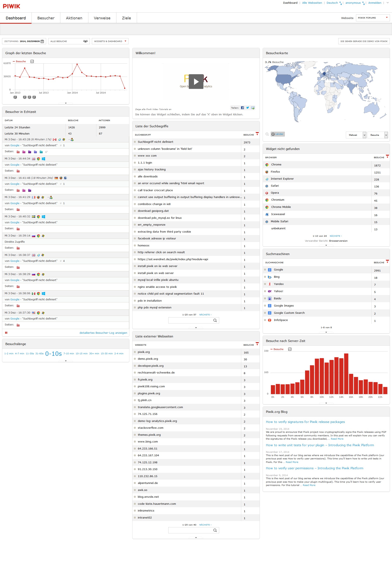
Task: Click 'demo.piwik.org' website row
Action: coord(196,359)
